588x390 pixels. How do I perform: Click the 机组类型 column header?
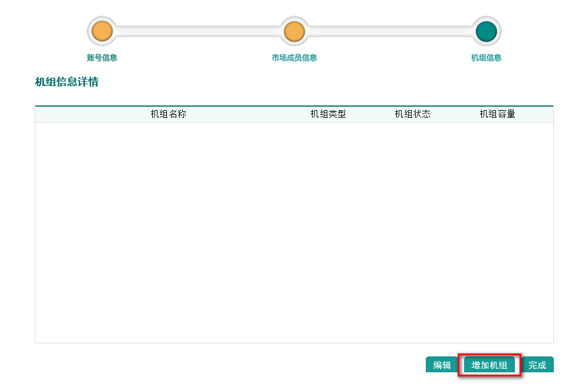(x=328, y=114)
